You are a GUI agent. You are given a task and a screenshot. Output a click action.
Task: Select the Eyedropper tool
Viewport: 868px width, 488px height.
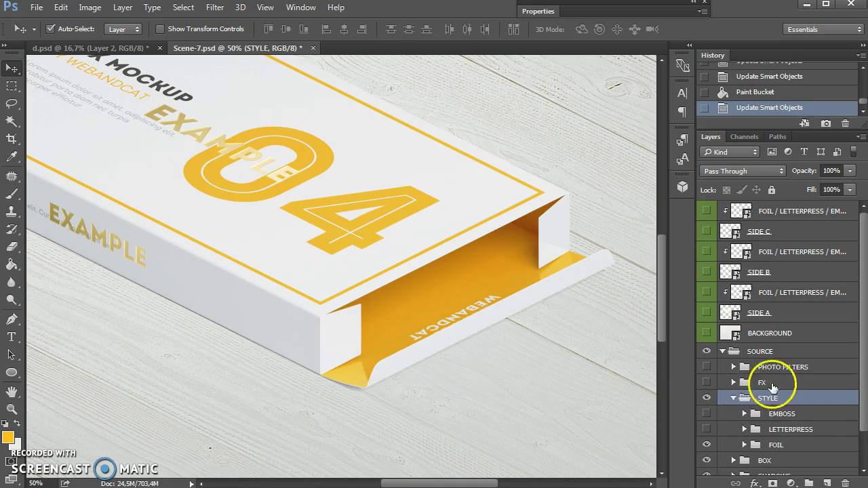click(x=12, y=157)
